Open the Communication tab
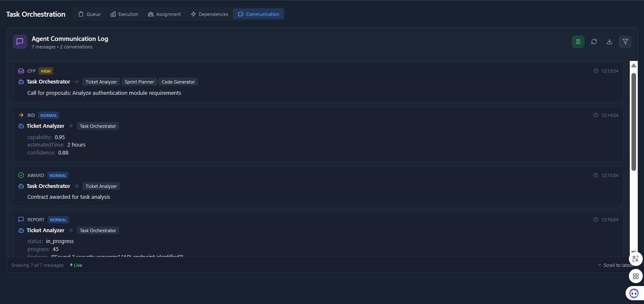This screenshot has width=644, height=304. tap(258, 14)
